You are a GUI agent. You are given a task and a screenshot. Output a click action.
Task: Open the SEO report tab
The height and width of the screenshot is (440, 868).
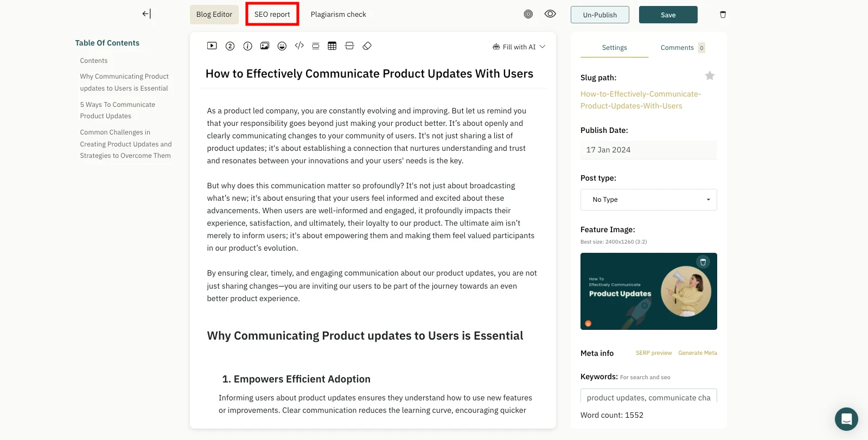coord(272,15)
